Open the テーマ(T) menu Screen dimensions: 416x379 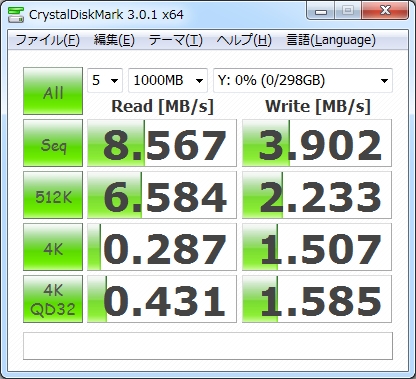176,40
